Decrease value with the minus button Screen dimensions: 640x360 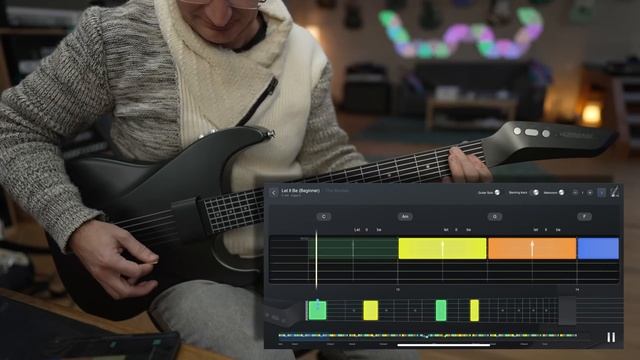[x=576, y=193]
